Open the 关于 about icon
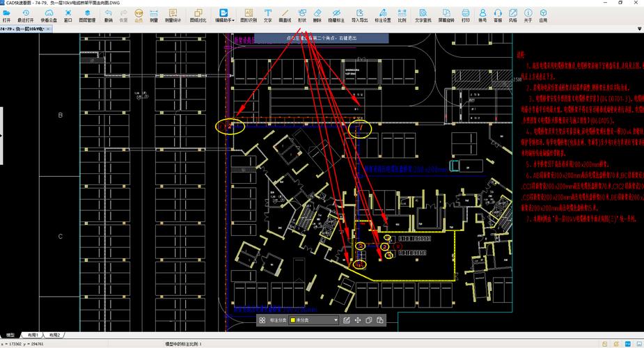Viewport: 644px width, 348px height. [528, 15]
